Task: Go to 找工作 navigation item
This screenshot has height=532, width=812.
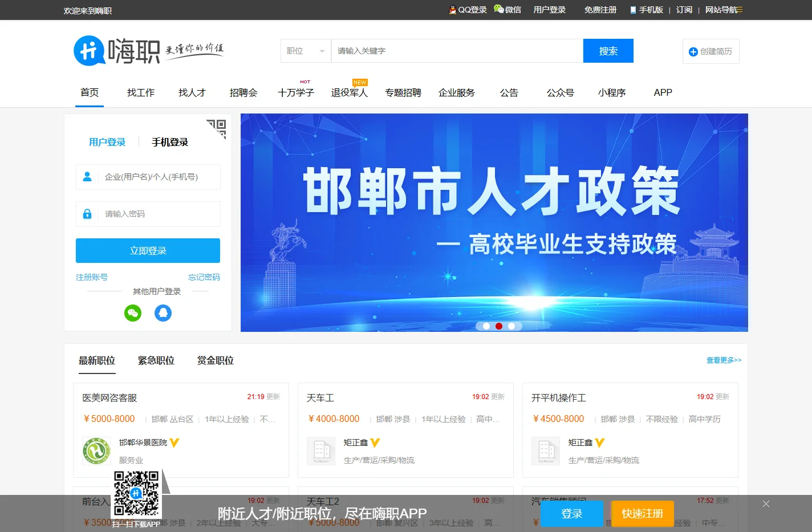Action: [x=141, y=92]
